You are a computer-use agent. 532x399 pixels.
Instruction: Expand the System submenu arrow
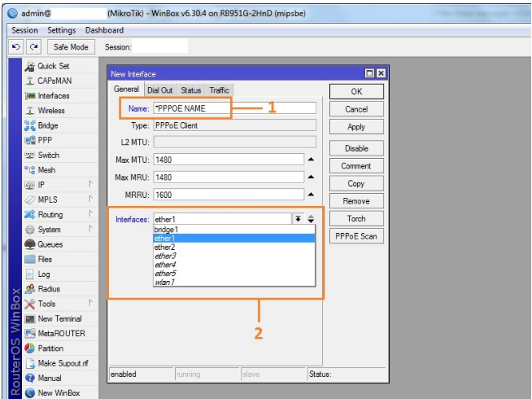[x=90, y=229]
